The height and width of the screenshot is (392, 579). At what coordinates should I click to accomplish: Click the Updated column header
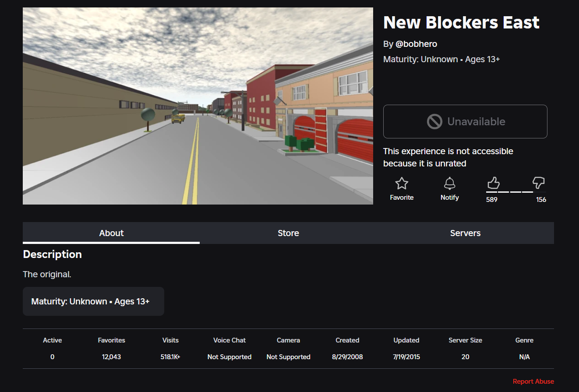pyautogui.click(x=406, y=340)
